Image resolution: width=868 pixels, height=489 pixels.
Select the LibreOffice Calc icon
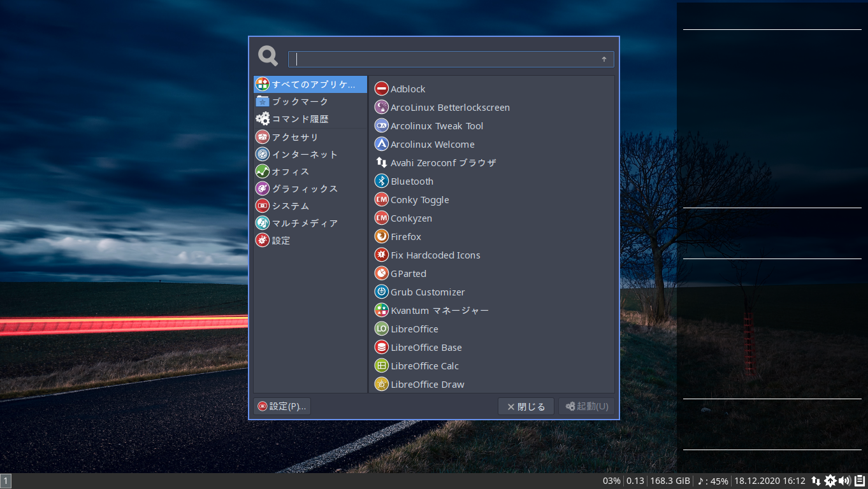point(382,365)
